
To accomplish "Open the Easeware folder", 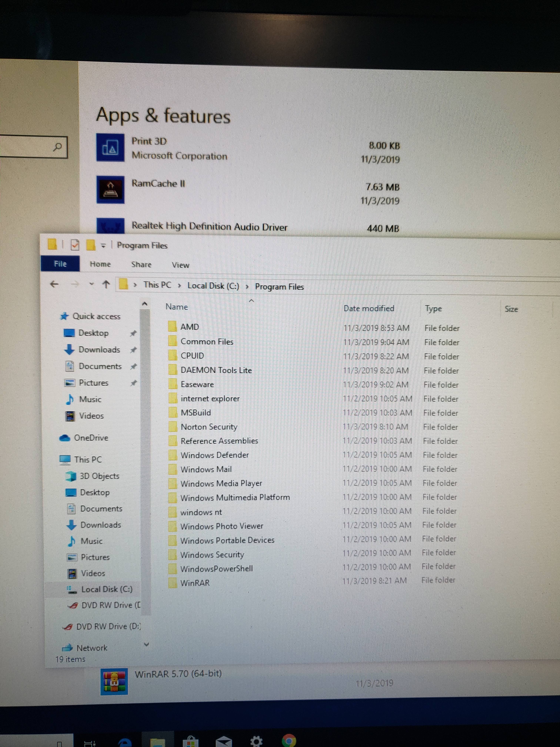I will click(197, 384).
